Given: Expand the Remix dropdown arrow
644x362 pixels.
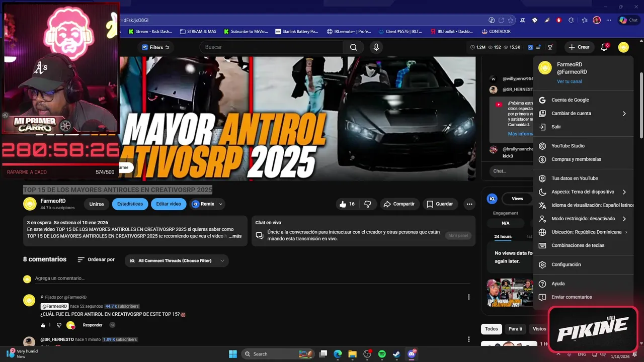Looking at the screenshot, I should point(221,204).
